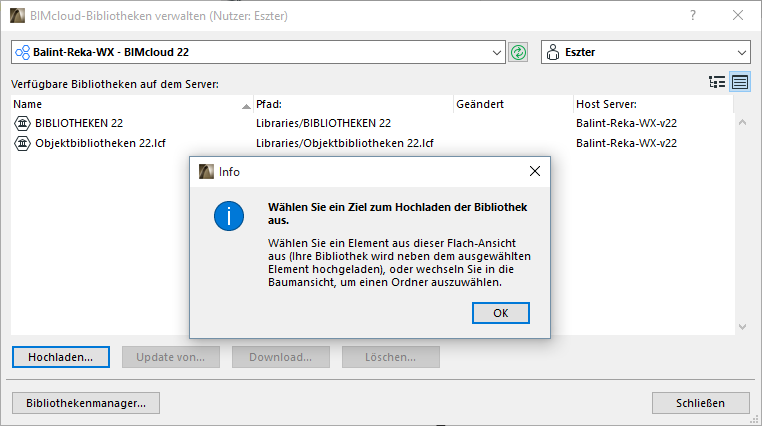Click the ARCHICAD icon in main title bar
This screenshot has width=762, height=426.
coord(17,16)
